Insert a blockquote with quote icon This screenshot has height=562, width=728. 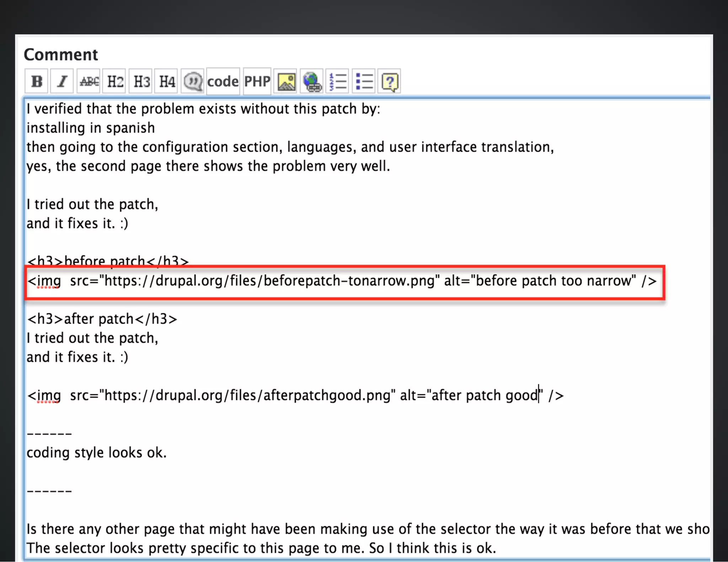click(x=193, y=81)
